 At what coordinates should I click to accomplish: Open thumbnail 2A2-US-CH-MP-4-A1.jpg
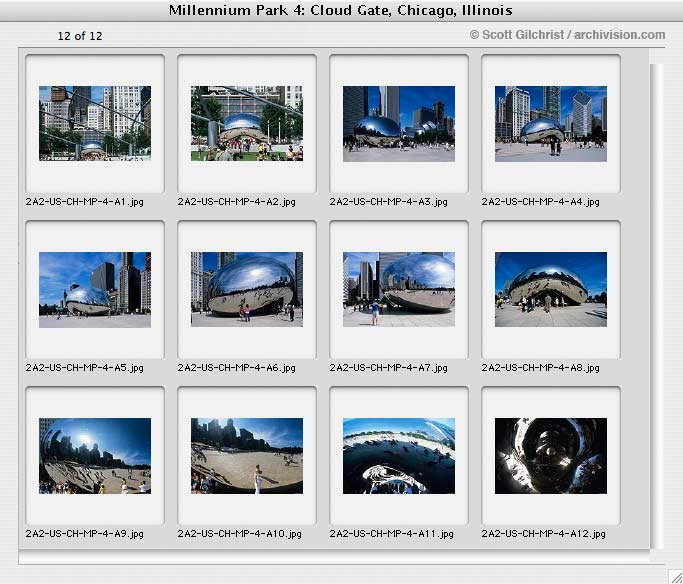95,123
